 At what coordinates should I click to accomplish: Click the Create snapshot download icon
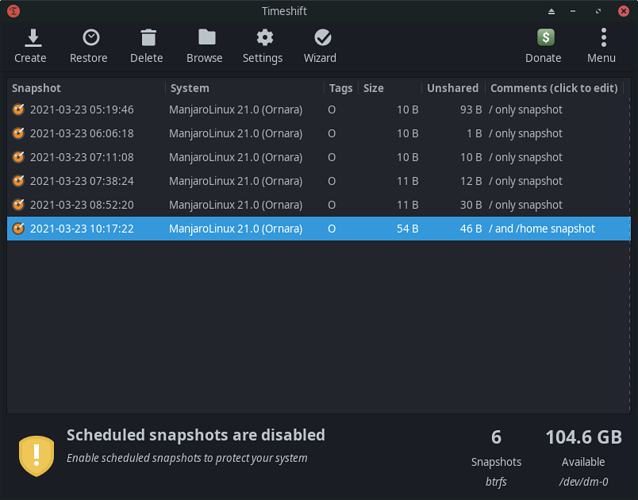pyautogui.click(x=33, y=38)
